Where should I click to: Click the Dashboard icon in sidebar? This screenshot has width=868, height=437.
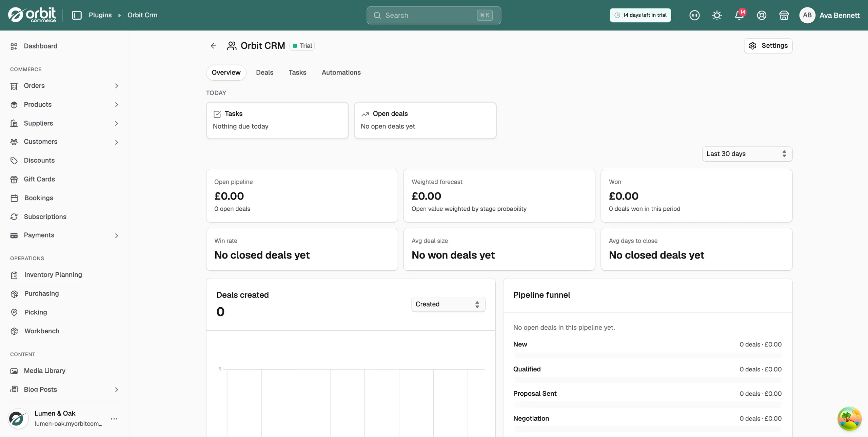click(x=14, y=46)
